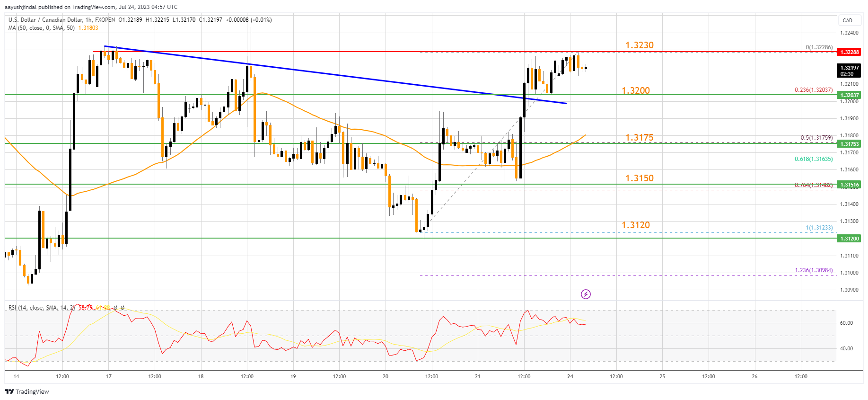868x400 pixels.
Task: Click the date label 19 on time axis
Action: coord(293,376)
